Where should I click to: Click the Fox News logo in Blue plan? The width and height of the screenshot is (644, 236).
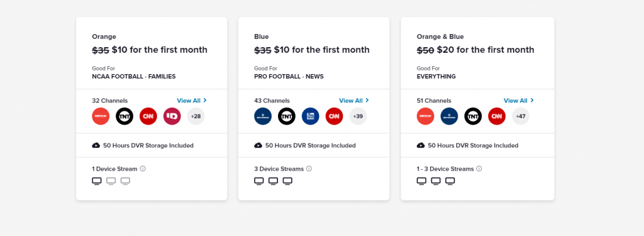coord(311,116)
